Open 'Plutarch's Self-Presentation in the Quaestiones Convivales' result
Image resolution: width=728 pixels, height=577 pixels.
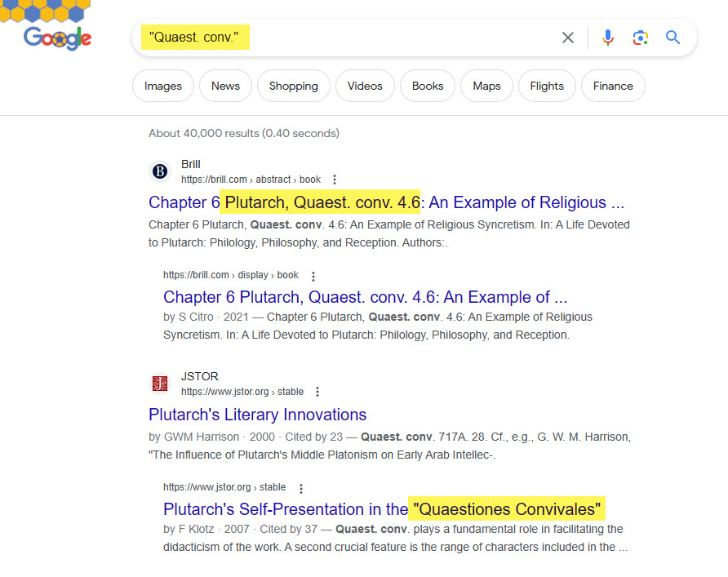coord(383,509)
